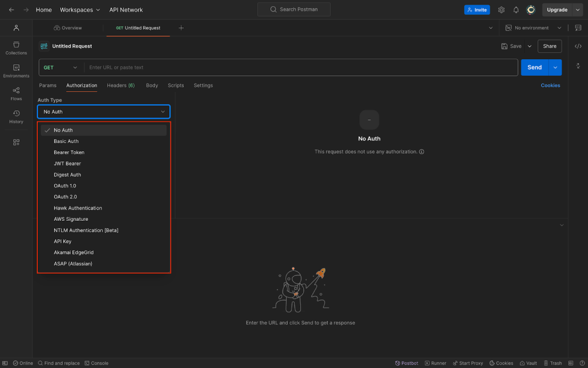Image resolution: width=588 pixels, height=368 pixels.
Task: Open Vault in the status bar
Action: 528,363
